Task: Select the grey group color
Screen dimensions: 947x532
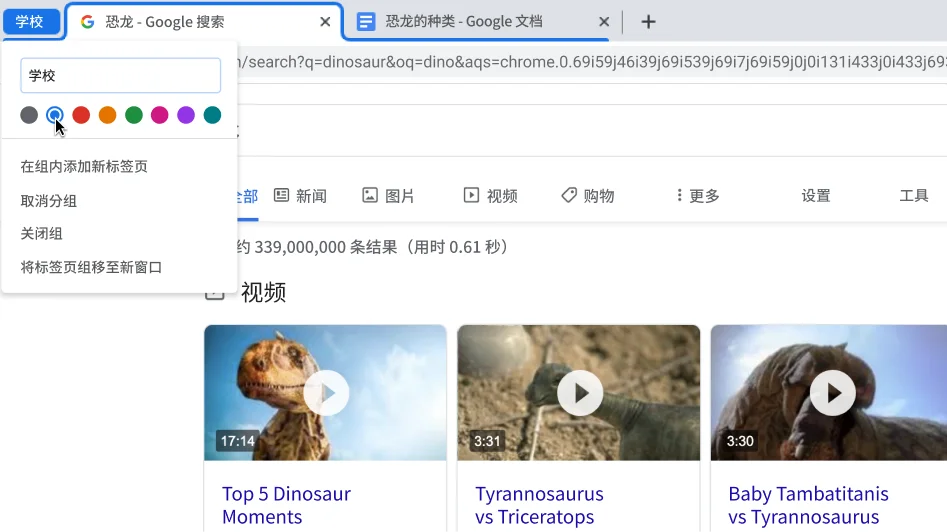Action: (x=29, y=115)
